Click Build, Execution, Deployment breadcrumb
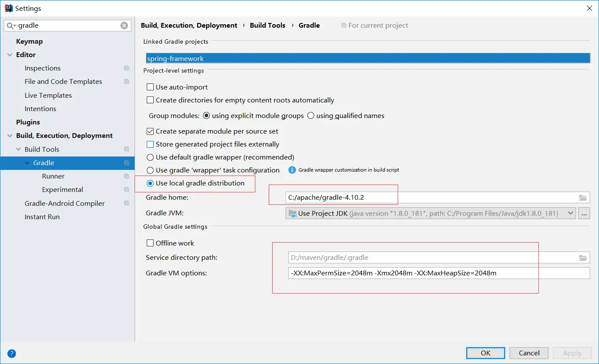Image resolution: width=599 pixels, height=364 pixels. [189, 26]
